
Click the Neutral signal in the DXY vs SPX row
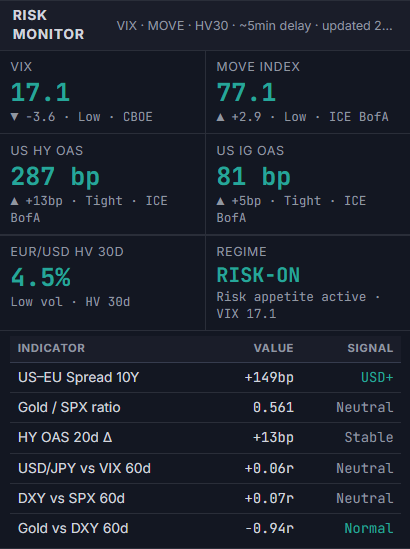[364, 499]
